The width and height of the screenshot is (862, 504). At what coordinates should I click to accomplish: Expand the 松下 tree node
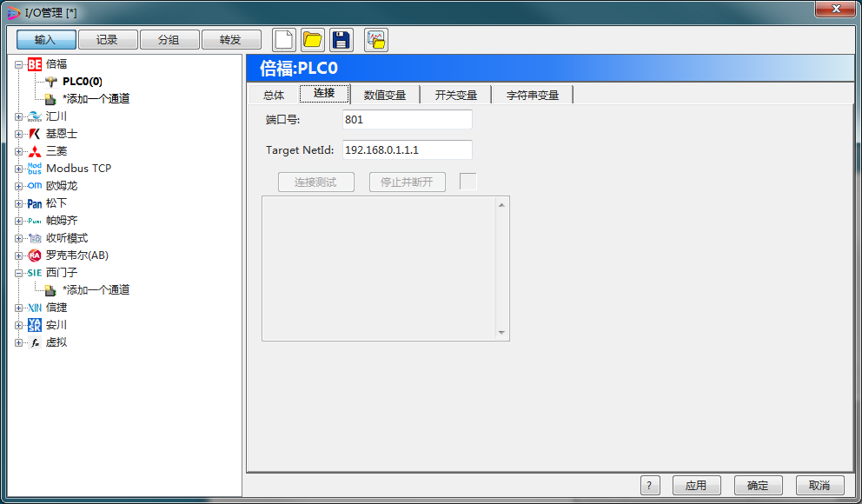coord(19,203)
